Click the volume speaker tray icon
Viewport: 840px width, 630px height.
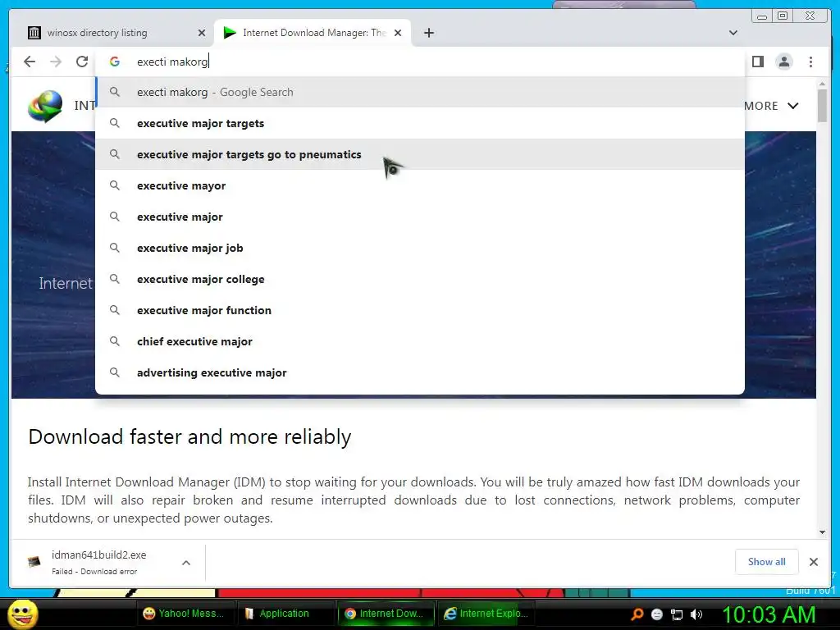[x=696, y=614]
